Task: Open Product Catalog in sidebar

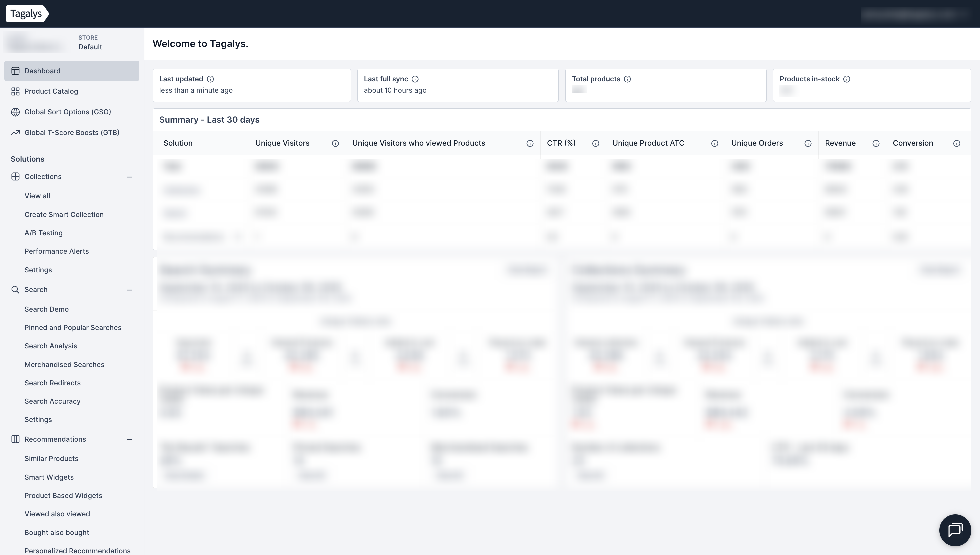Action: click(x=51, y=91)
